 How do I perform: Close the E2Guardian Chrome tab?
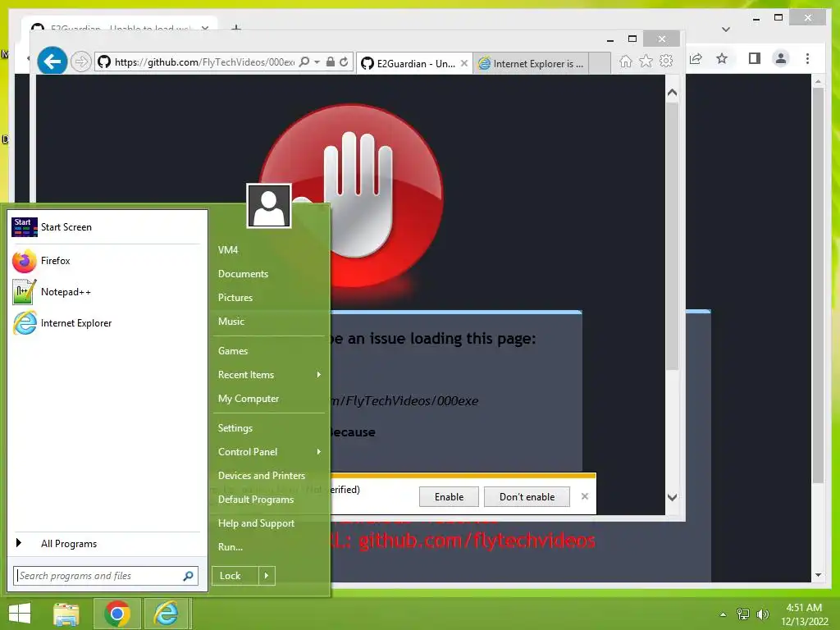click(204, 28)
